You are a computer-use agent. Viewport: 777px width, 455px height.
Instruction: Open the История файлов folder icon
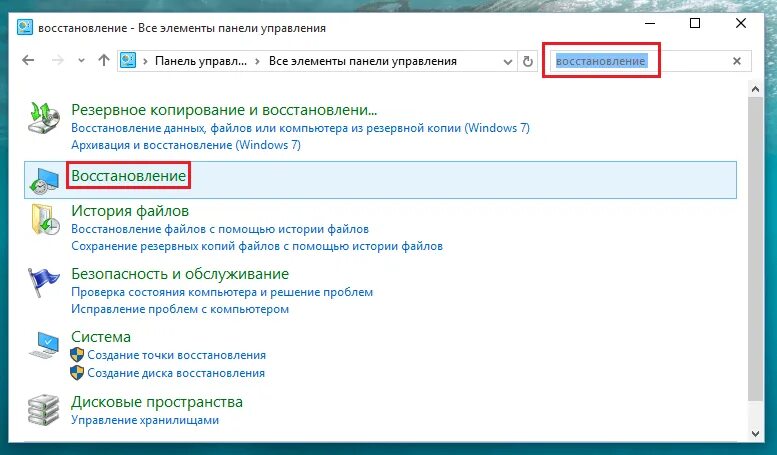click(45, 219)
